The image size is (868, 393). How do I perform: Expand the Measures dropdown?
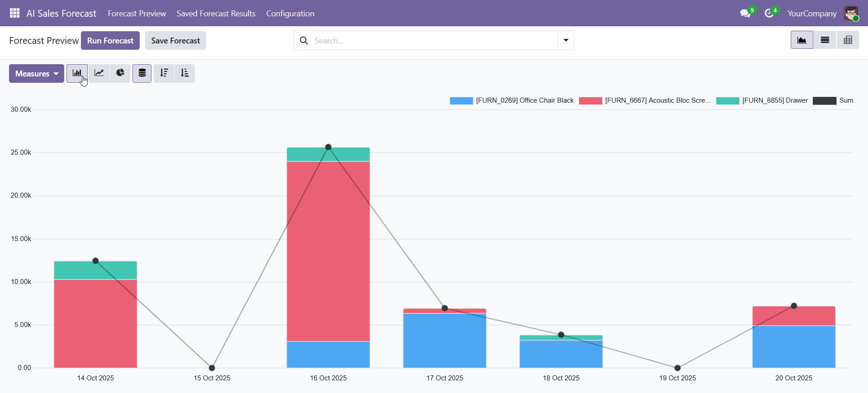pyautogui.click(x=37, y=74)
